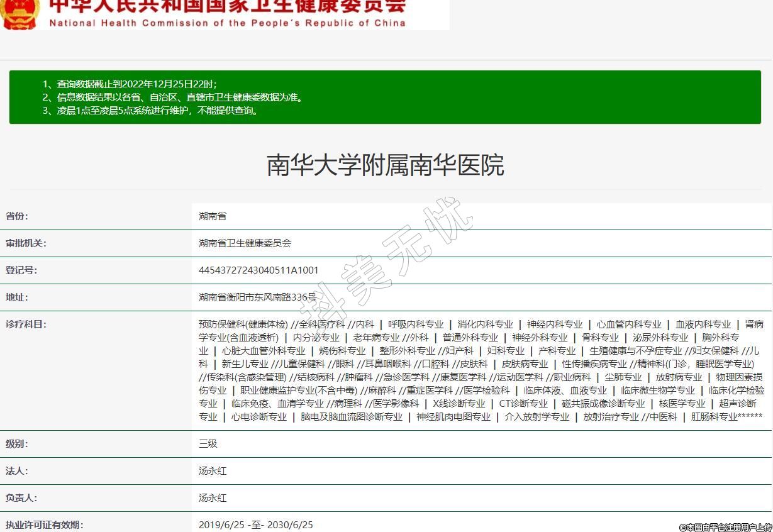
Task: Select registration number 44543727243040511A1001
Action: click(259, 270)
